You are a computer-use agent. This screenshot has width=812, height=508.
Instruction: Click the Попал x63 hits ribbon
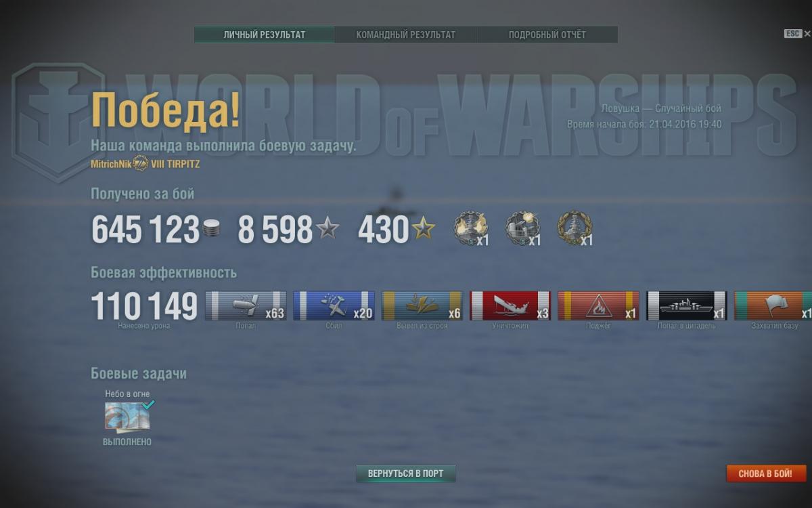pos(246,306)
